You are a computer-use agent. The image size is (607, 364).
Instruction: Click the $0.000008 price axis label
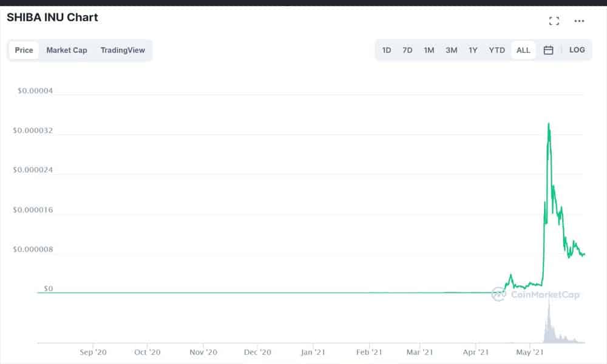(x=33, y=249)
